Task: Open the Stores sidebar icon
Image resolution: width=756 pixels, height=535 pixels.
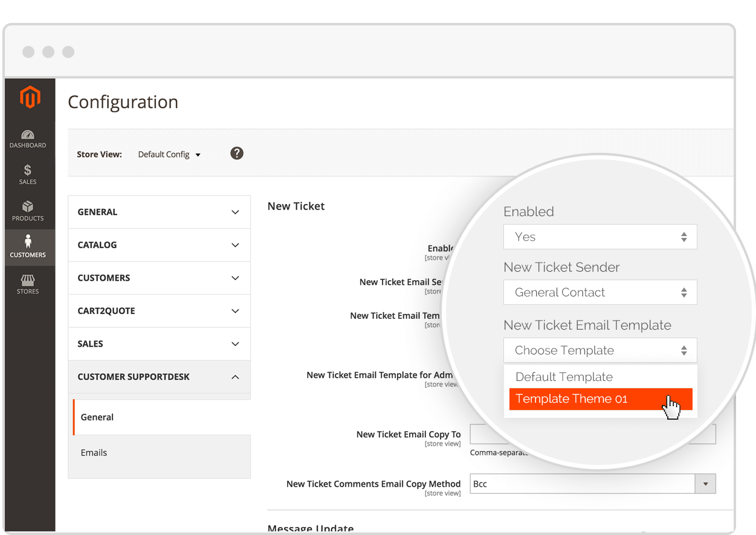Action: pos(28,284)
